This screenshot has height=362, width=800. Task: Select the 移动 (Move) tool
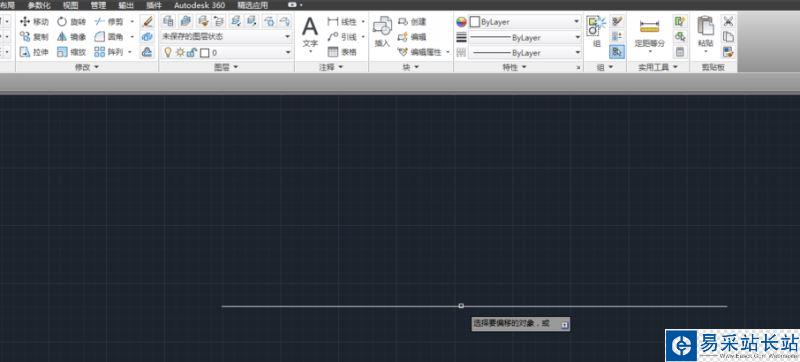pos(34,22)
